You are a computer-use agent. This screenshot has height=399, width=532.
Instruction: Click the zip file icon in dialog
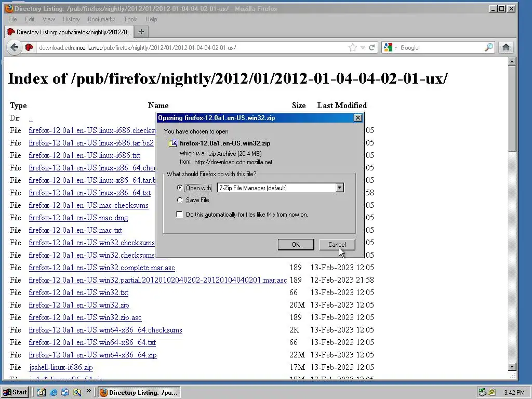[173, 143]
